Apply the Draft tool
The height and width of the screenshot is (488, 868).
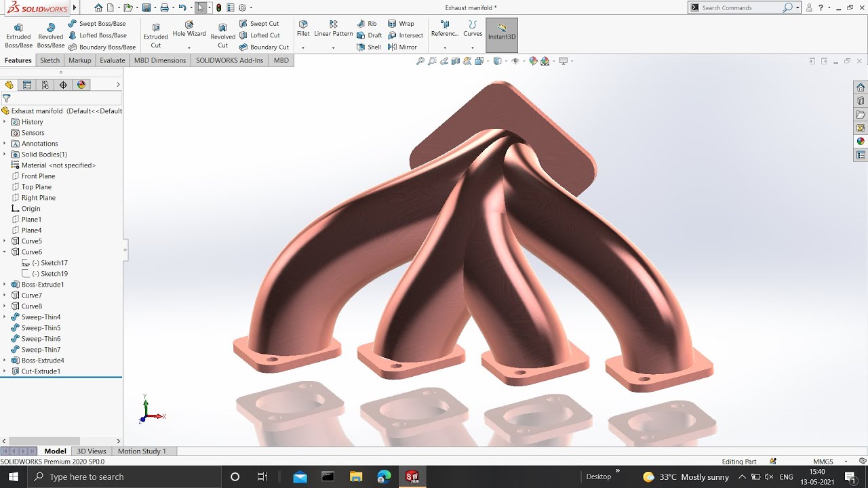click(370, 35)
